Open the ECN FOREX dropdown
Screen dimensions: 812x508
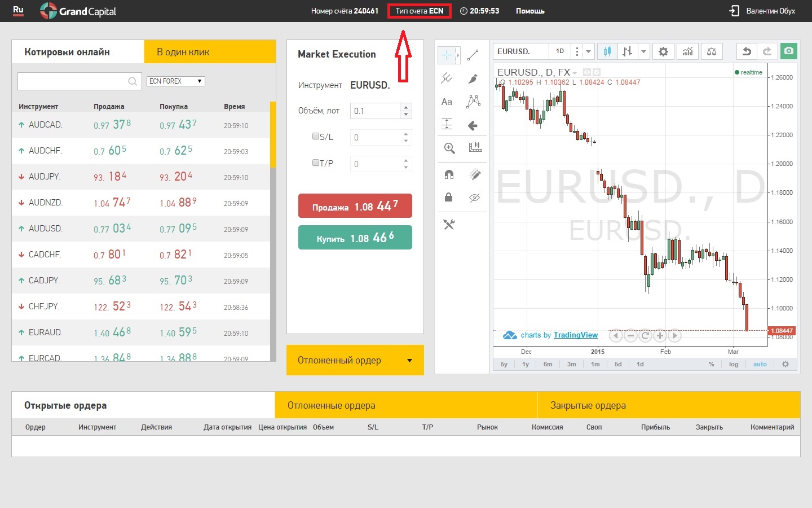[x=175, y=81]
